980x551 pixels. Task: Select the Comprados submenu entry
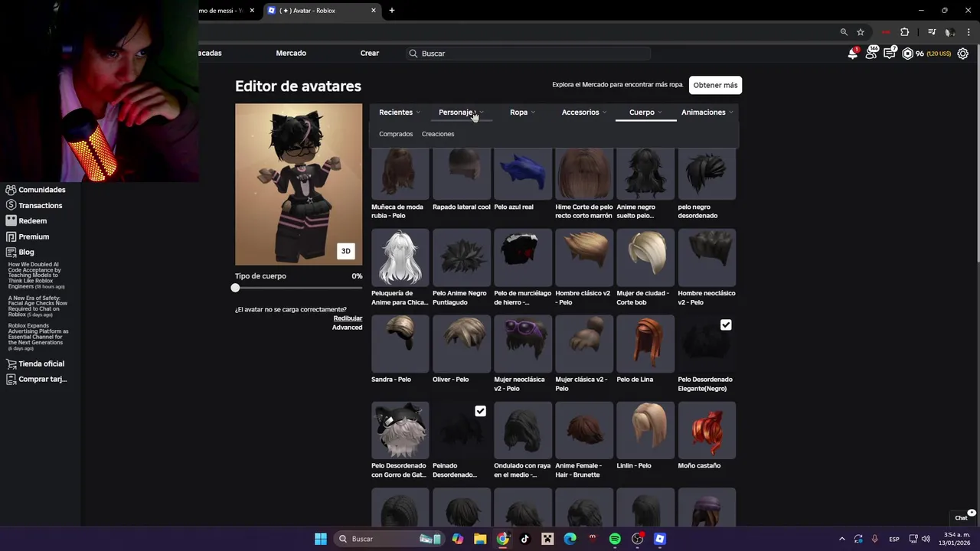[396, 134]
